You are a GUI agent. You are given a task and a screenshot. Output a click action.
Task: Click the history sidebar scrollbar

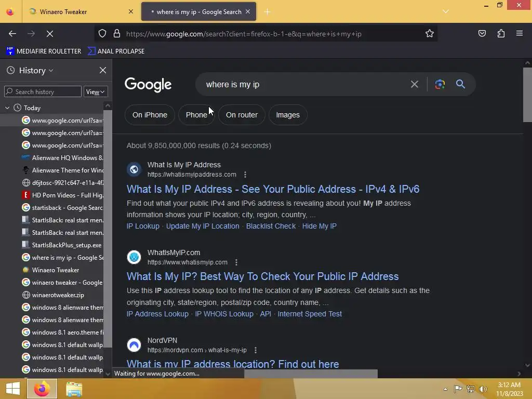[108, 229]
